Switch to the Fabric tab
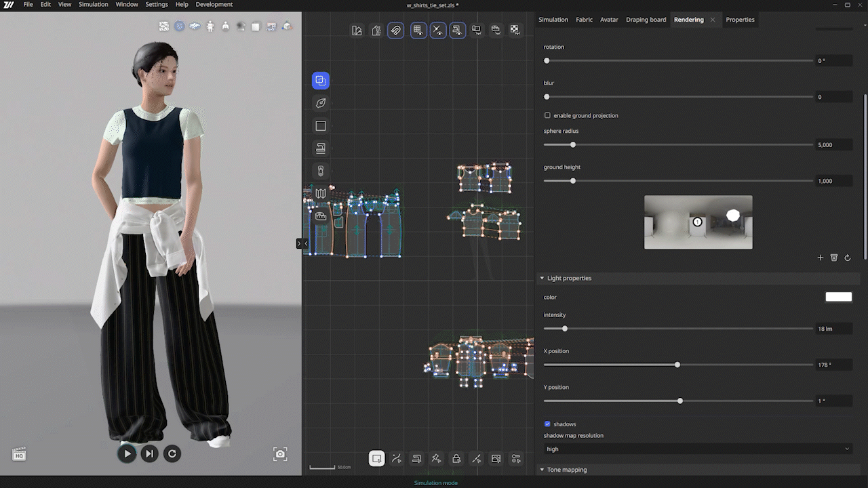The width and height of the screenshot is (868, 488). coord(584,20)
